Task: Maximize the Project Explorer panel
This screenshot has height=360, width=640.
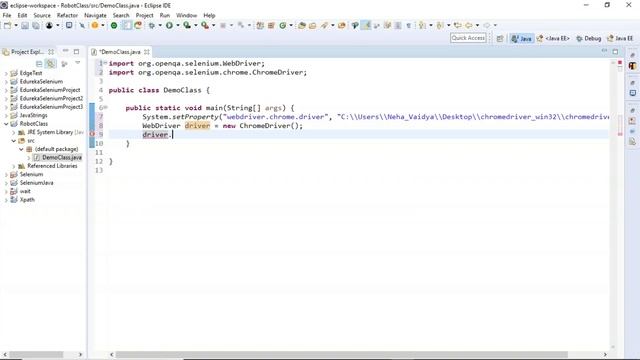Action: click(76, 51)
